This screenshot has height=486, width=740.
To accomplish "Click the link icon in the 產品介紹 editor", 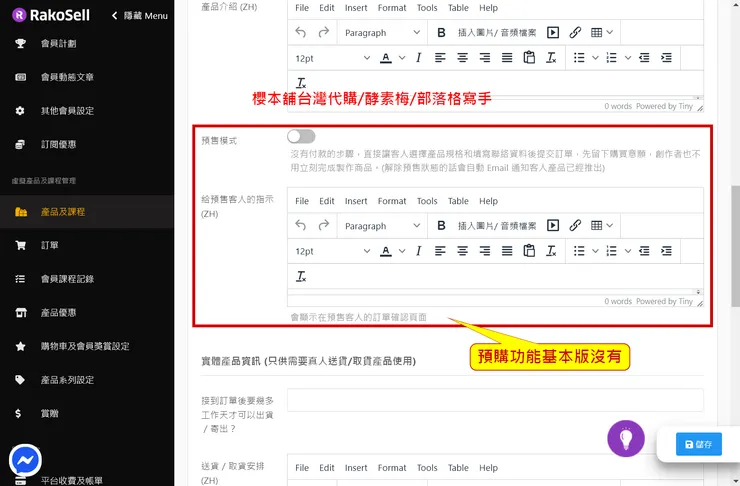I will point(575,33).
